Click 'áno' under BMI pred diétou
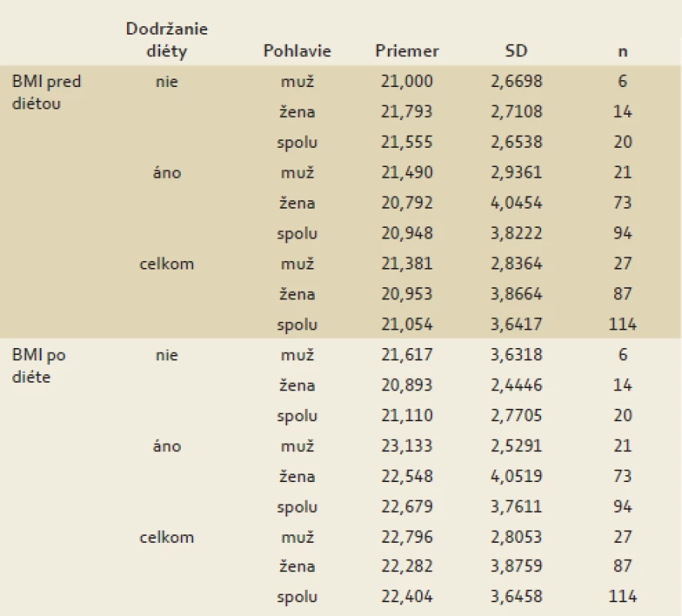Image resolution: width=682 pixels, height=616 pixels. (x=167, y=172)
